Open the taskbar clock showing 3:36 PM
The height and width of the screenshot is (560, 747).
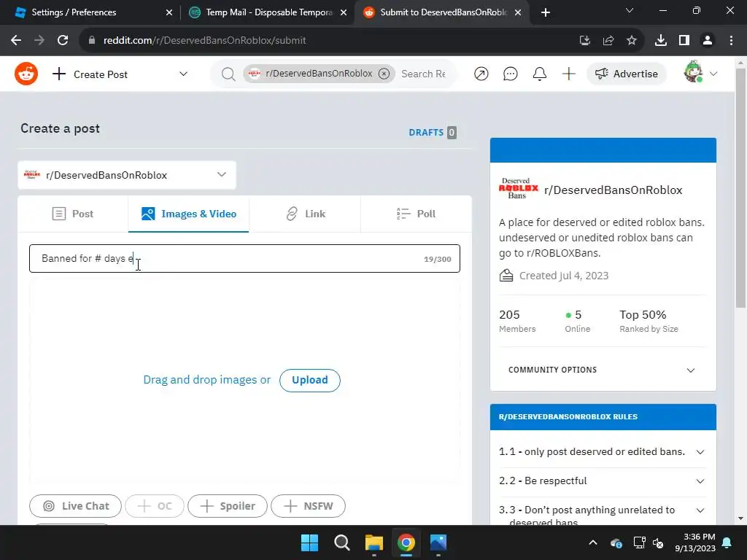pyautogui.click(x=695, y=542)
